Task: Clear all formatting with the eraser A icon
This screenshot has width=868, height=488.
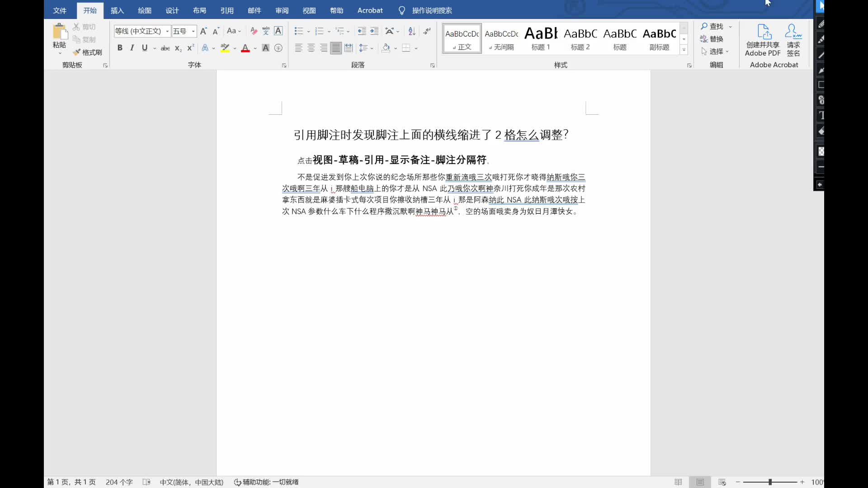Action: click(254, 31)
